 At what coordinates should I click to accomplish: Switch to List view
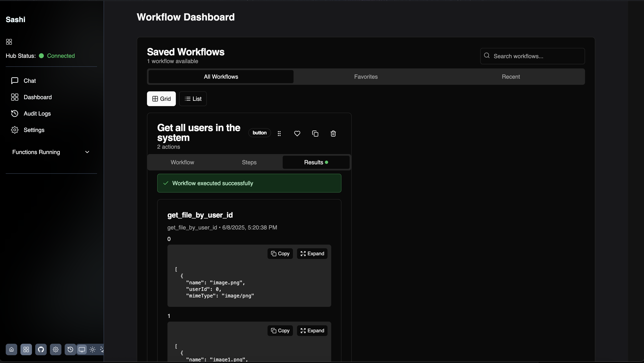pyautogui.click(x=193, y=99)
